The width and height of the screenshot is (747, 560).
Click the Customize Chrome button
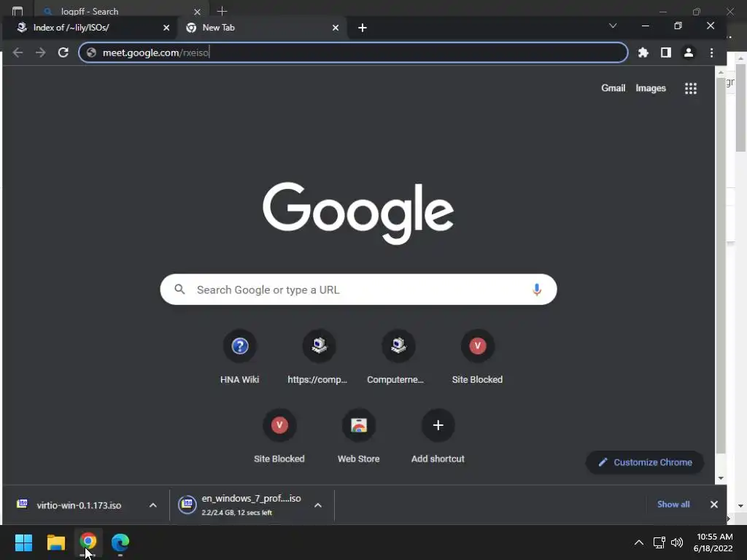click(x=645, y=462)
